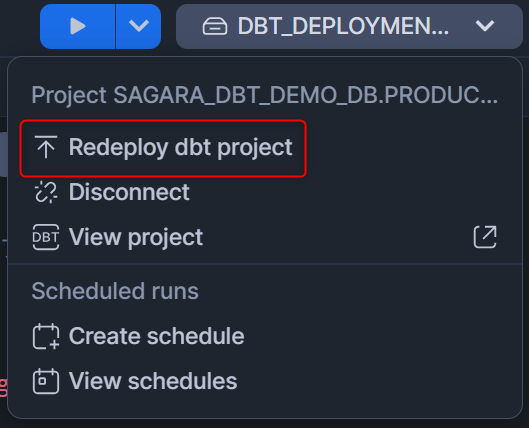Screen dimensions: 529x428
Task: Click the DBT_DEPLOYMEN... selector label
Action: click(x=343, y=26)
